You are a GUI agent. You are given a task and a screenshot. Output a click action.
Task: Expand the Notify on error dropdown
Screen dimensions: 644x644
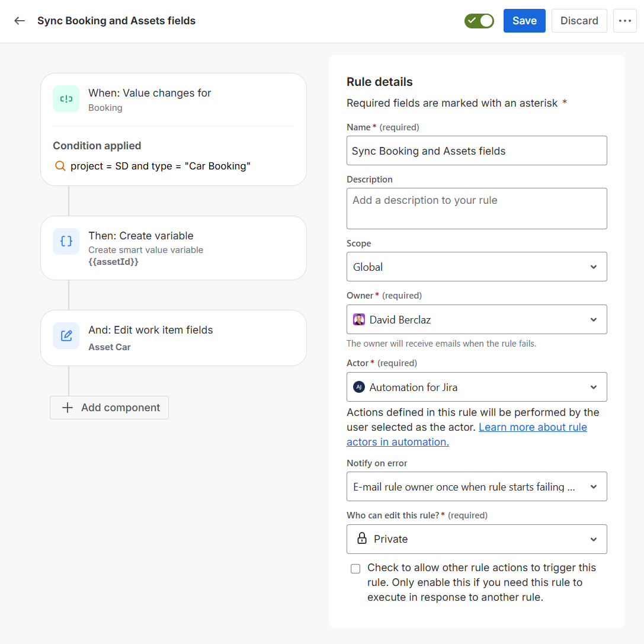(x=476, y=487)
